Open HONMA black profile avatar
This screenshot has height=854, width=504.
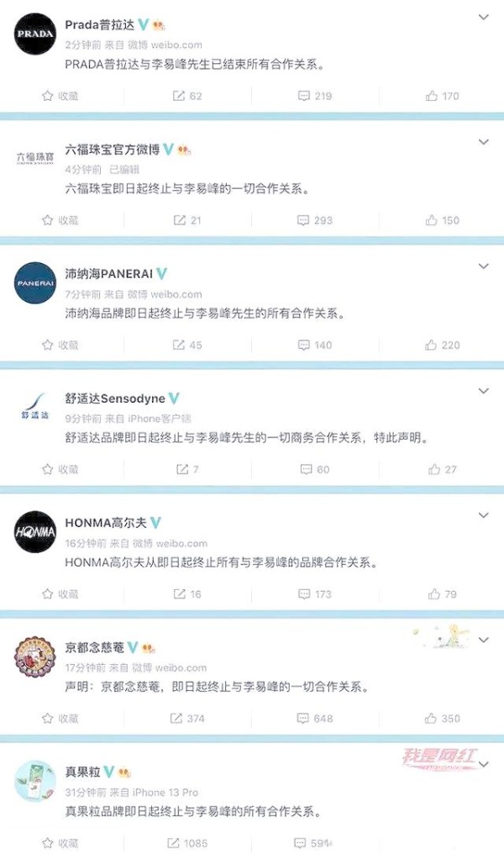point(34,532)
